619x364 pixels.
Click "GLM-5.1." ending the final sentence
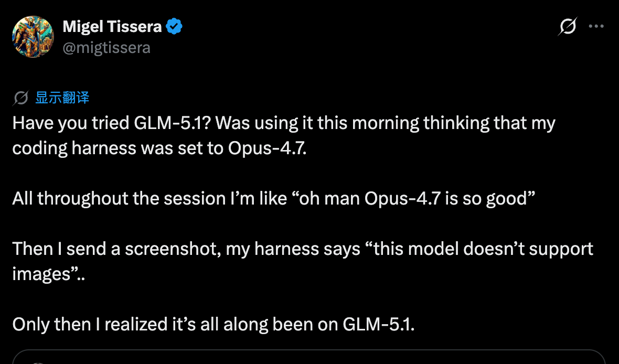click(x=379, y=324)
